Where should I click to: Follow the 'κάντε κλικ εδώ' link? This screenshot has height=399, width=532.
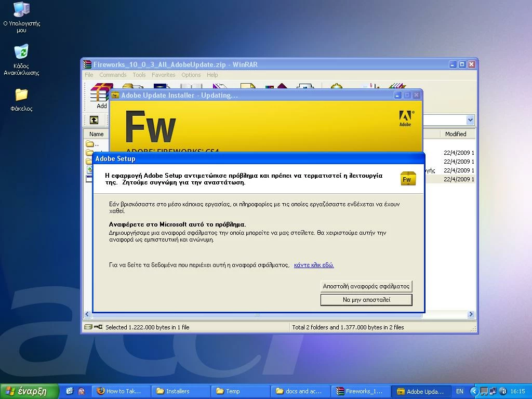click(314, 265)
